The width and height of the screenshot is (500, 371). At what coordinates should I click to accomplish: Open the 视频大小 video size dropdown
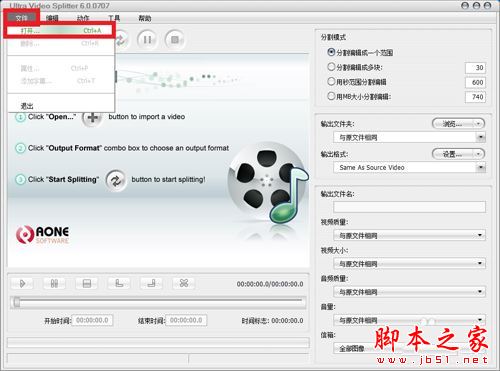coord(409,264)
